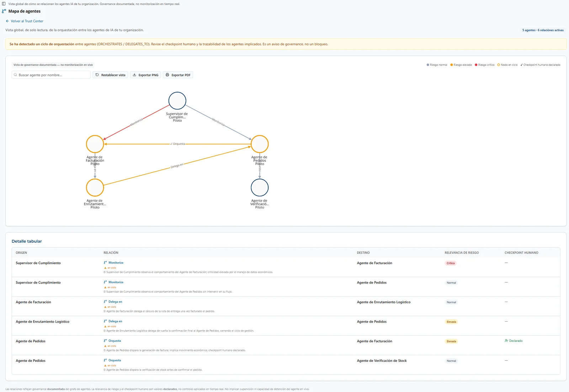Image resolution: width=569 pixels, height=392 pixels.
Task: Toggle the sidebar panel icon at top left
Action: 4,4
